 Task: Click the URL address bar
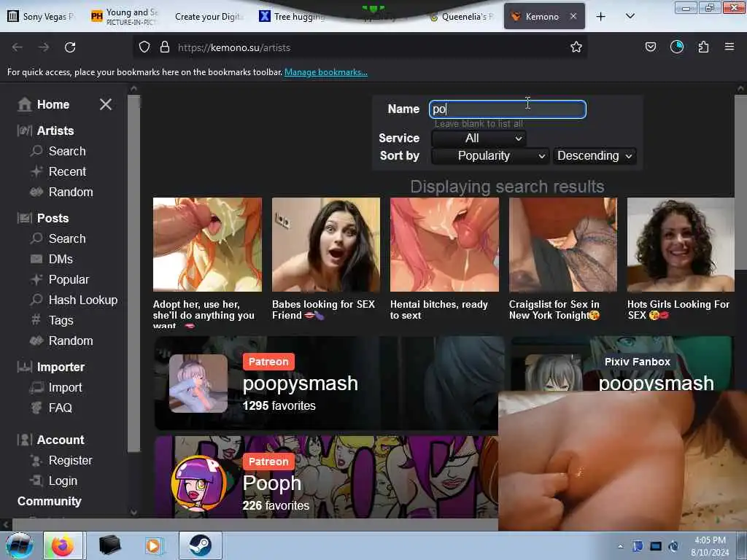(x=360, y=47)
